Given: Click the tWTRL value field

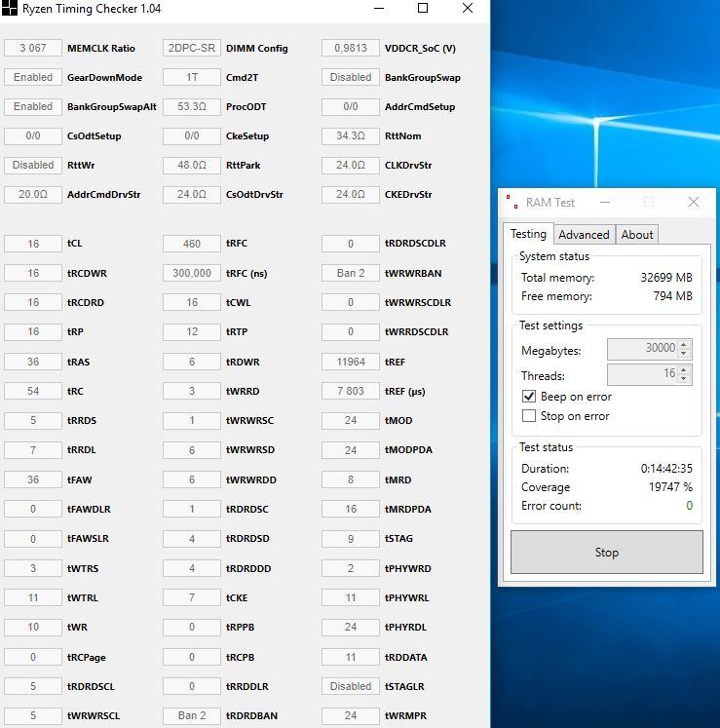Looking at the screenshot, I should click(33, 597).
